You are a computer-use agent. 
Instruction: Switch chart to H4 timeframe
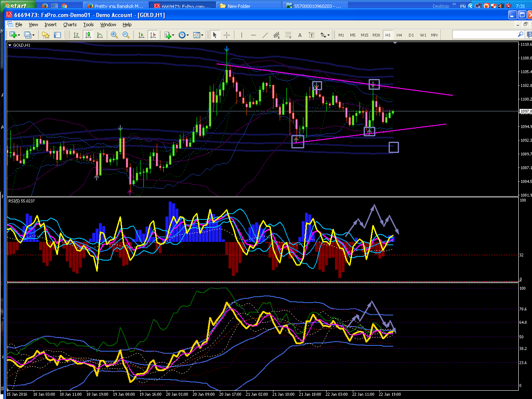tap(399, 35)
